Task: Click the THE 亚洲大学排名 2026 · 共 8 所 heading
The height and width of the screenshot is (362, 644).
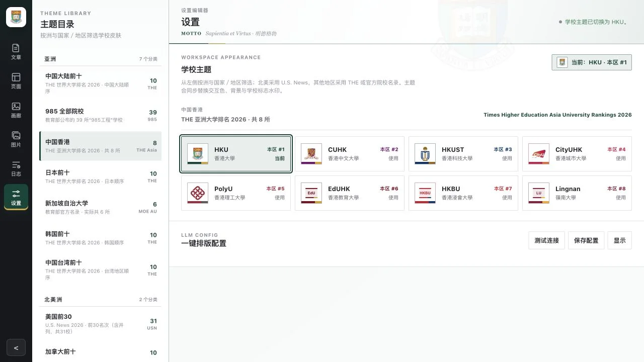Action: pyautogui.click(x=225, y=119)
